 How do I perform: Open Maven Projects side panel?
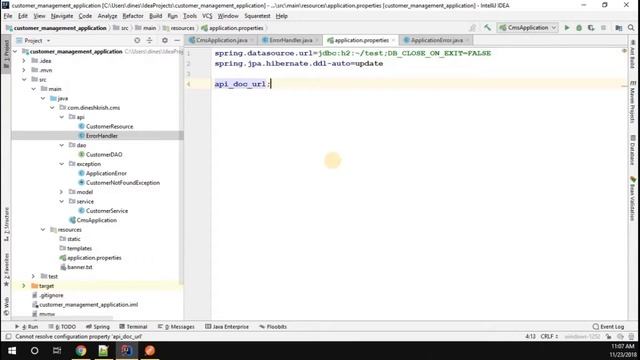[632, 102]
